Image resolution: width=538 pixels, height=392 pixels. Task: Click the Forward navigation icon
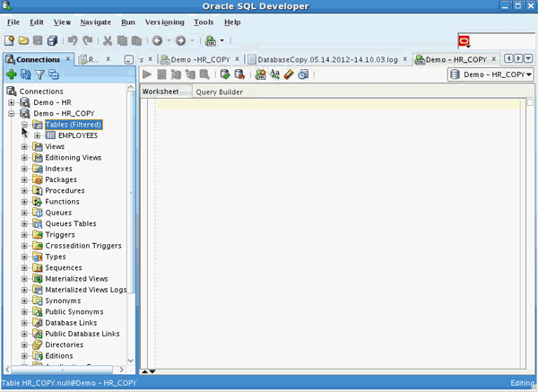click(180, 40)
